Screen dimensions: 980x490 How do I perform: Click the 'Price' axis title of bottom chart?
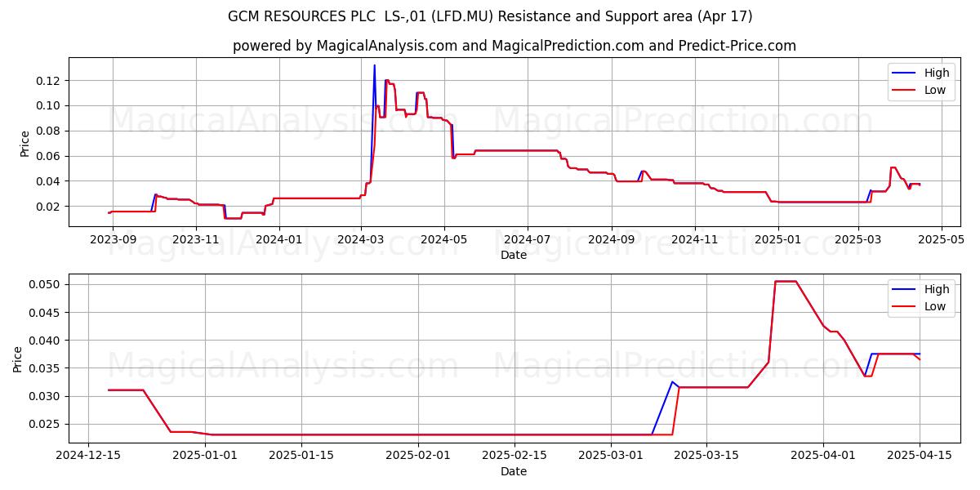(18, 359)
